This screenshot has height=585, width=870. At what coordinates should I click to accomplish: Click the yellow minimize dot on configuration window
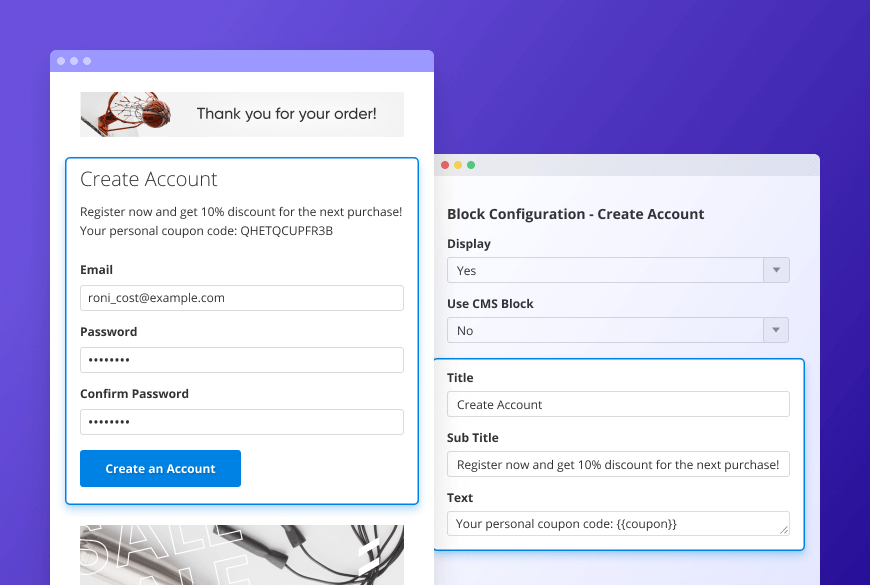click(x=458, y=165)
